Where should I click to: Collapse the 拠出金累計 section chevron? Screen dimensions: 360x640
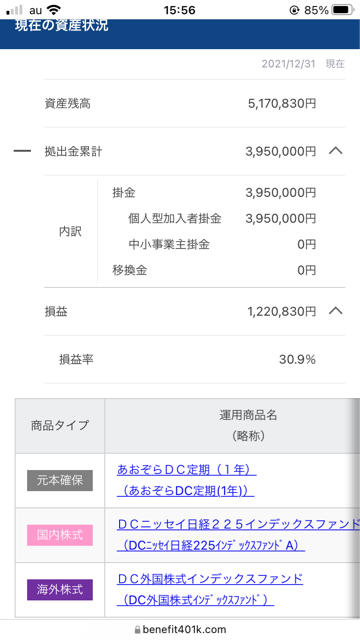336,151
